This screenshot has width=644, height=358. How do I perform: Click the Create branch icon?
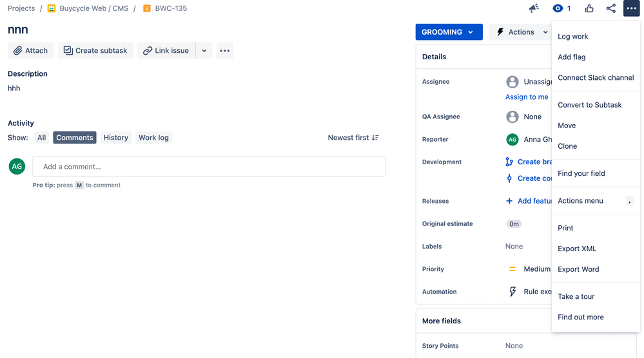(509, 162)
